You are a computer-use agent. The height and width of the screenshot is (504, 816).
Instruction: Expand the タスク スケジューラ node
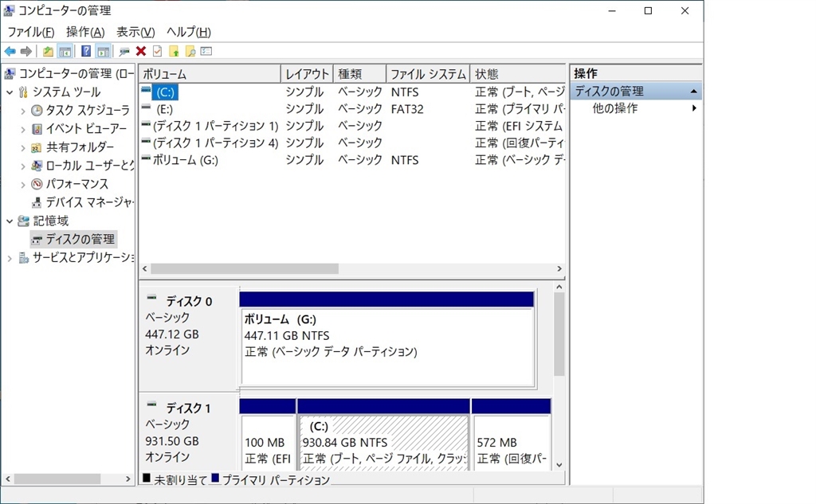[22, 111]
